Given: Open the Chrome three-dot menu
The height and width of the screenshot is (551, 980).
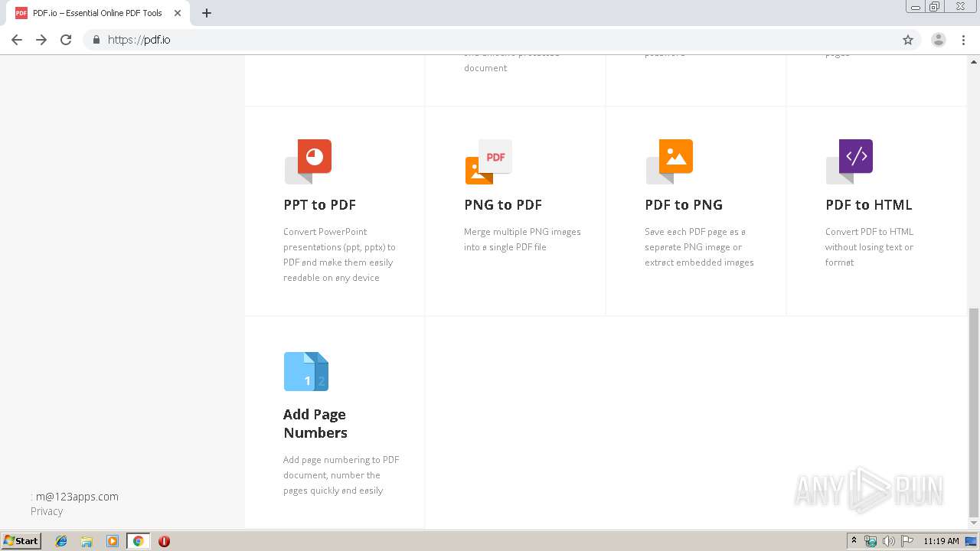Looking at the screenshot, I should 964,40.
